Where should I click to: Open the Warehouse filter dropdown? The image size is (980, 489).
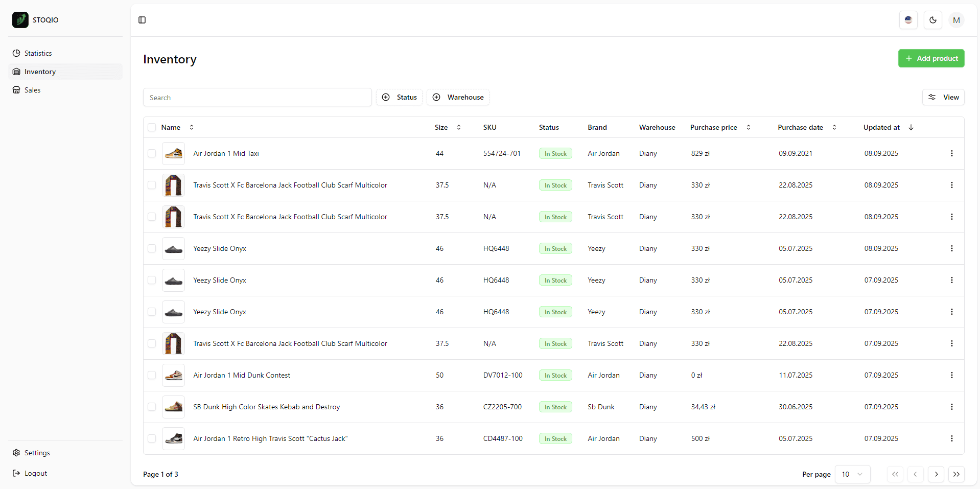click(x=457, y=97)
